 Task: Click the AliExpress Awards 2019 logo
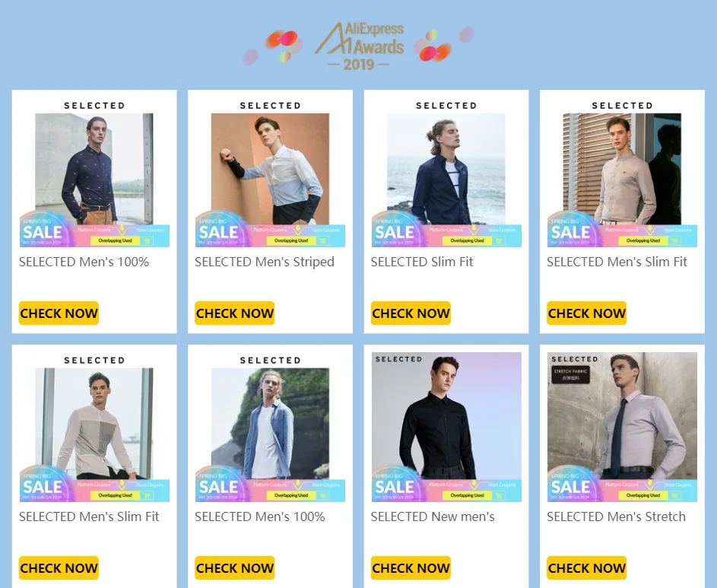point(359,46)
